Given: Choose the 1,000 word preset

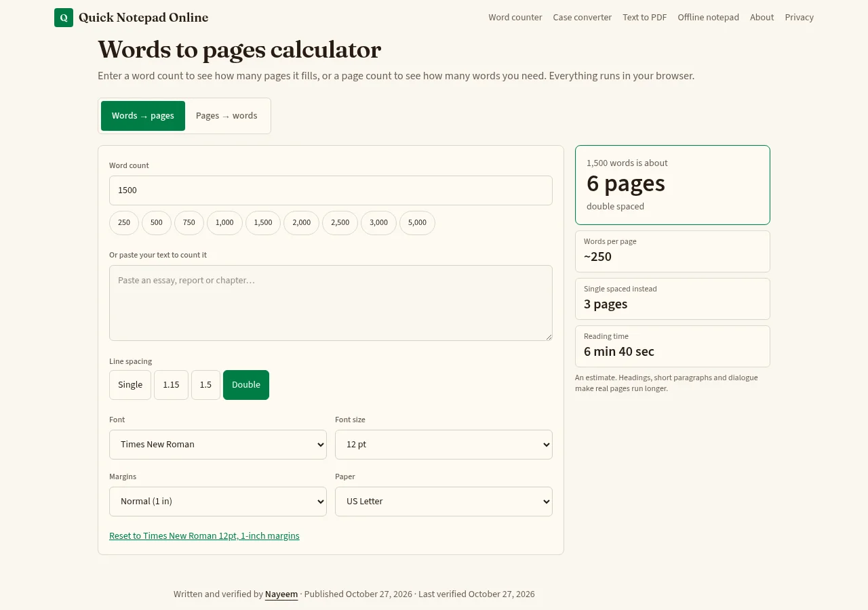Looking at the screenshot, I should coord(224,223).
